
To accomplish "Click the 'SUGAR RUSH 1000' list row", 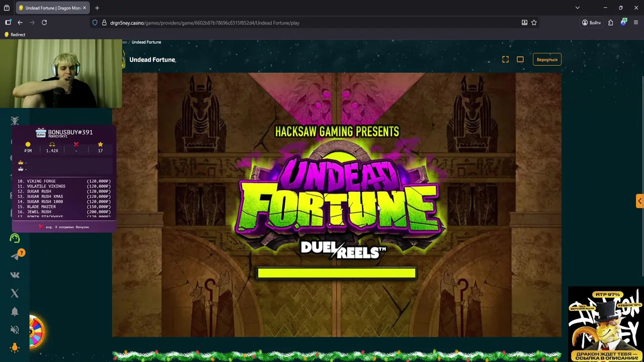I will (64, 202).
